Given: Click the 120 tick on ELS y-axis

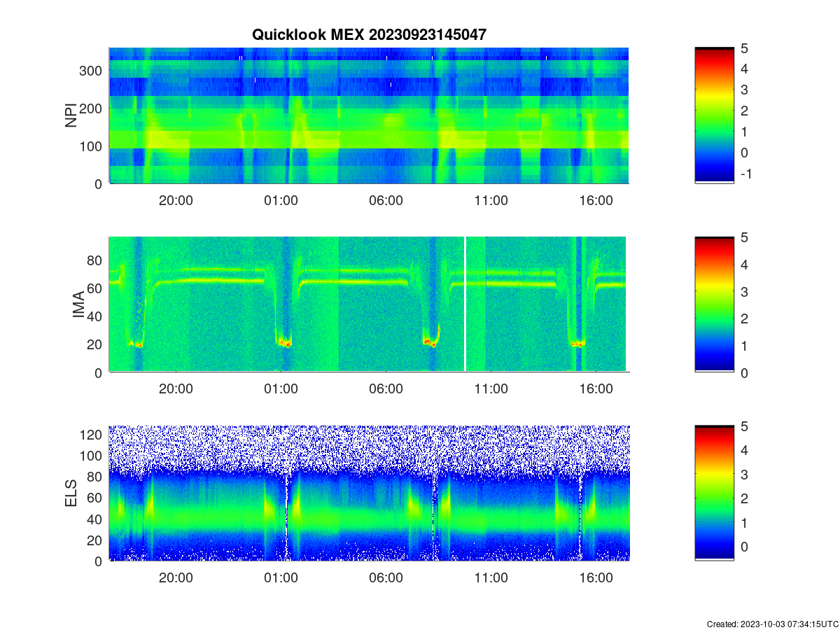Looking at the screenshot, I should coord(92,435).
